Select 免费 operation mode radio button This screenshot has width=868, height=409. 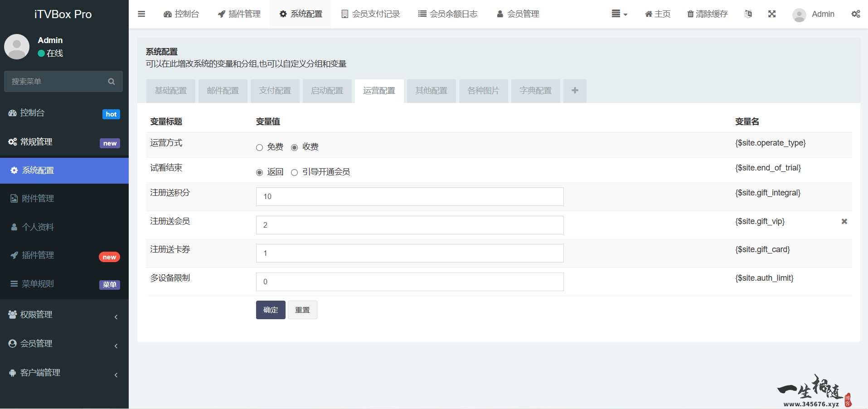[259, 147]
